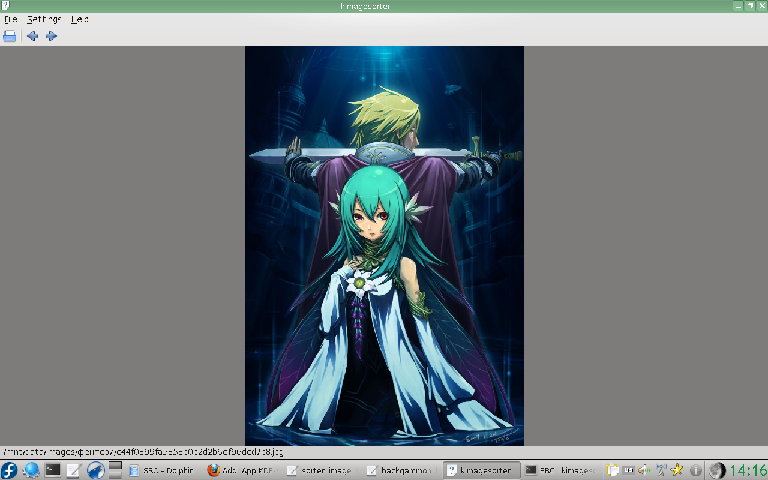Image resolution: width=768 pixels, height=480 pixels.
Task: Click the window menu icon in the title bar
Action: [x=5, y=6]
